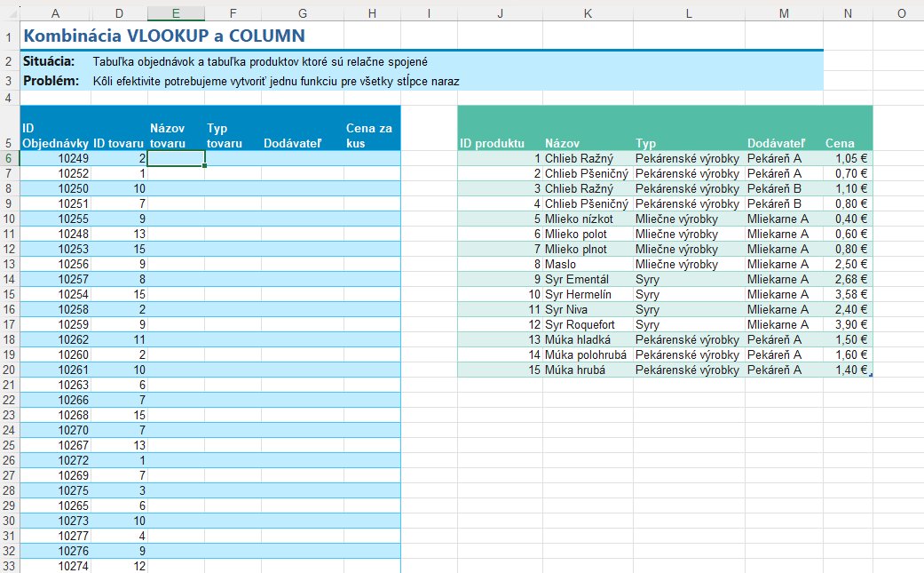Select the ID produktu header cell

click(493, 143)
